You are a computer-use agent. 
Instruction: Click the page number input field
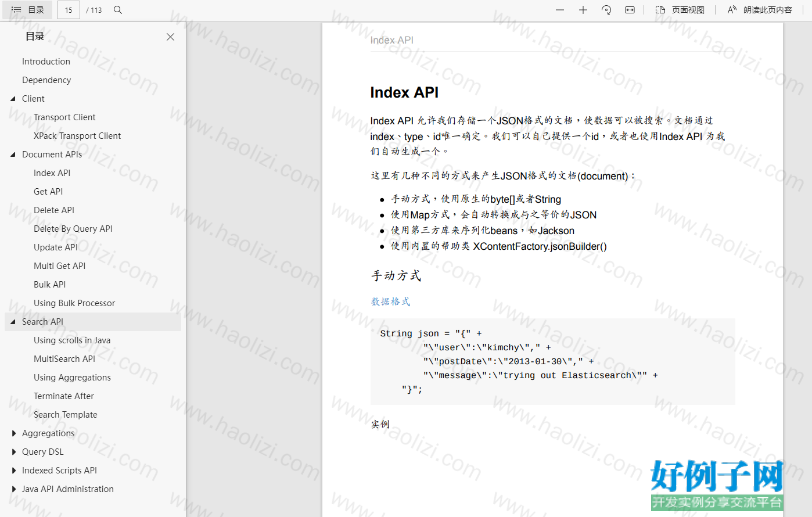pos(69,10)
